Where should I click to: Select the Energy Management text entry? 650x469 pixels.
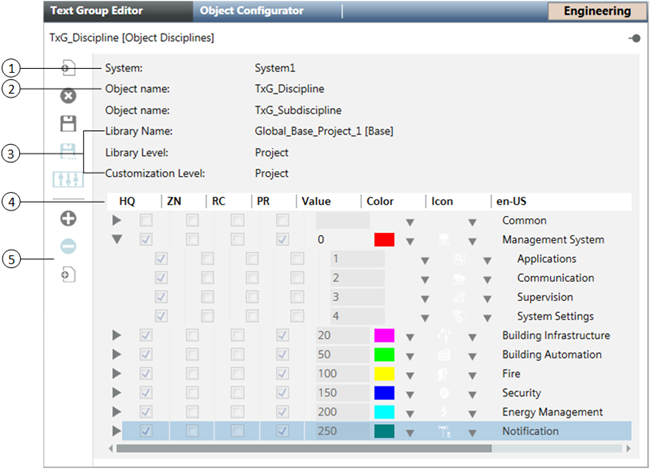(x=552, y=412)
